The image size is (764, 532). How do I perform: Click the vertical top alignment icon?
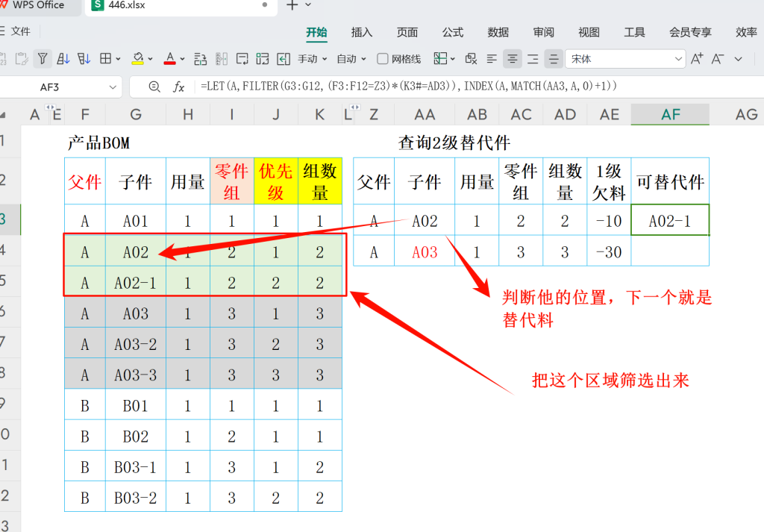(x=533, y=59)
